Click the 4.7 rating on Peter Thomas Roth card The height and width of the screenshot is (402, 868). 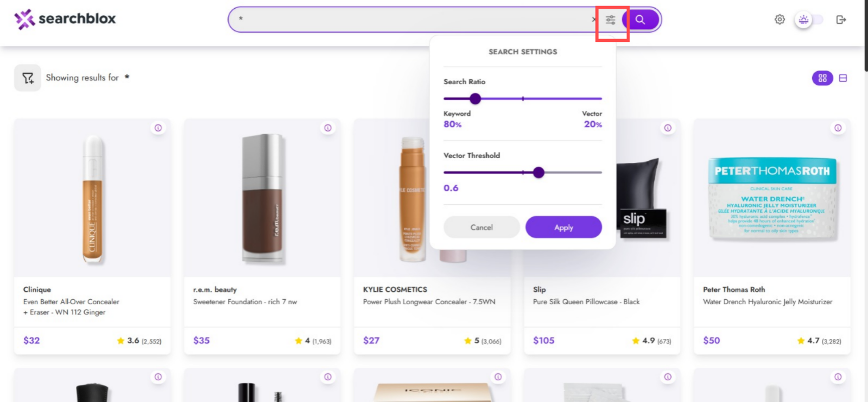point(819,341)
